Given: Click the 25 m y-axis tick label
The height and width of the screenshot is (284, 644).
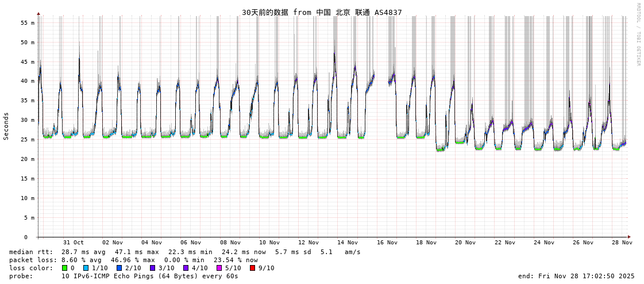Looking at the screenshot, I should [x=28, y=139].
